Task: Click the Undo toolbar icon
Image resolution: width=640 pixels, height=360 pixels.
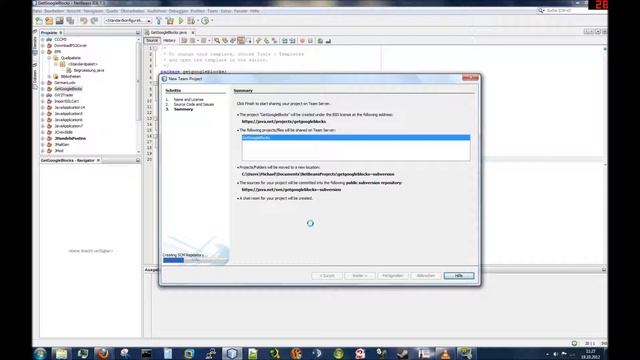Action: [x=84, y=20]
